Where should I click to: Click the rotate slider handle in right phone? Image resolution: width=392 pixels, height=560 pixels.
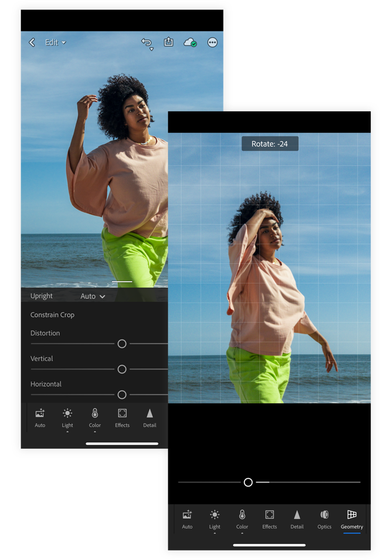(248, 483)
